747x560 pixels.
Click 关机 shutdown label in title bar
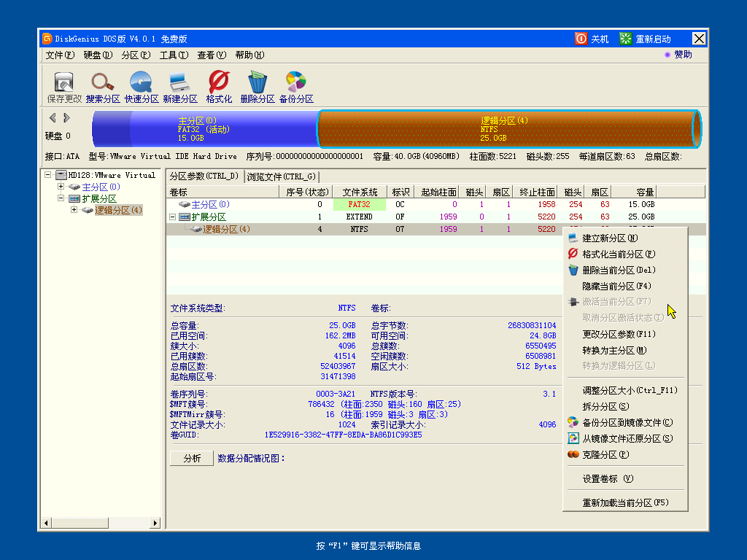[600, 39]
